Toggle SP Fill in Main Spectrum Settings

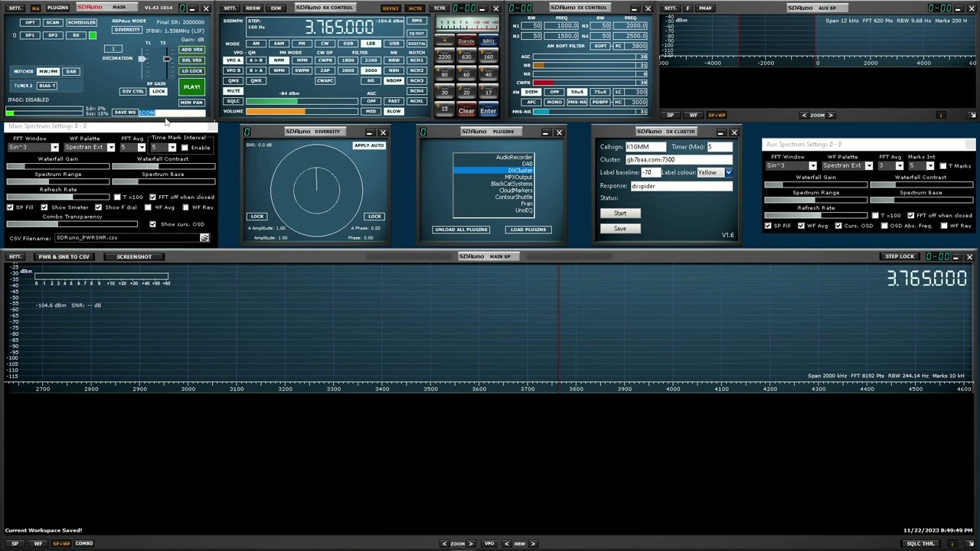click(10, 207)
